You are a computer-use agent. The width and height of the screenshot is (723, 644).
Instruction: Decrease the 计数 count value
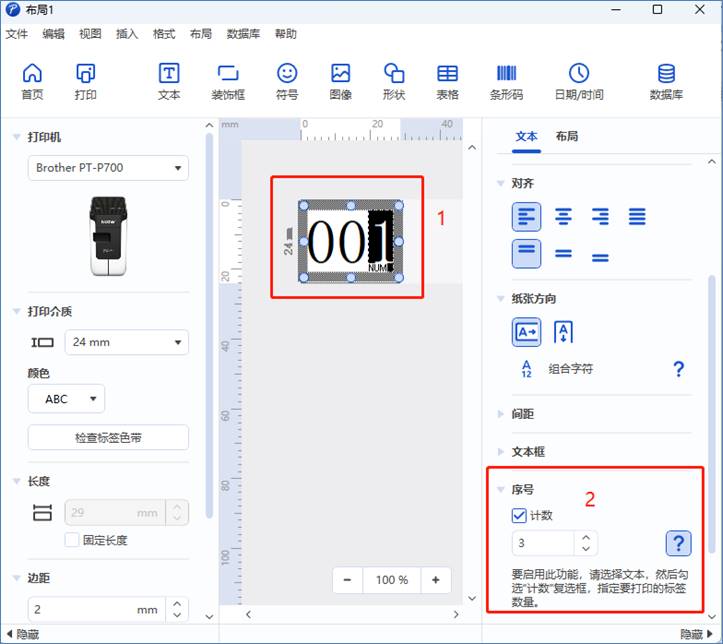point(586,549)
